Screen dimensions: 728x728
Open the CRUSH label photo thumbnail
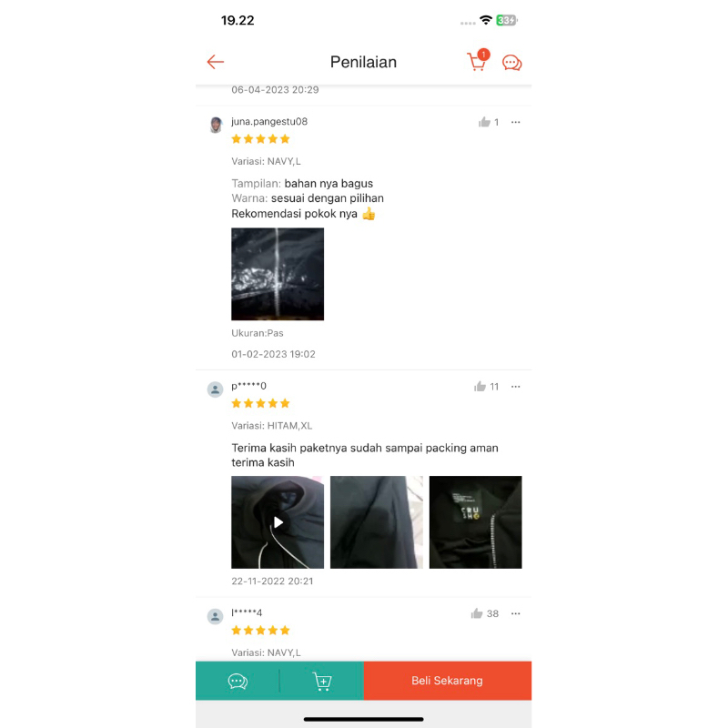tap(475, 522)
